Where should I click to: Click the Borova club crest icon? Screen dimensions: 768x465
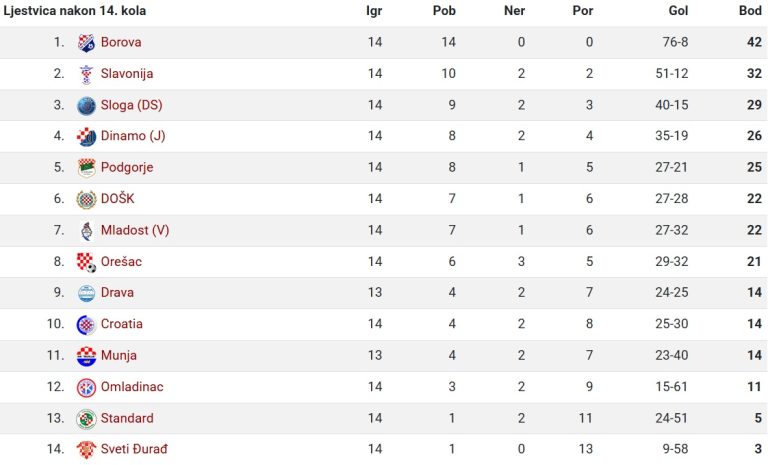87,43
